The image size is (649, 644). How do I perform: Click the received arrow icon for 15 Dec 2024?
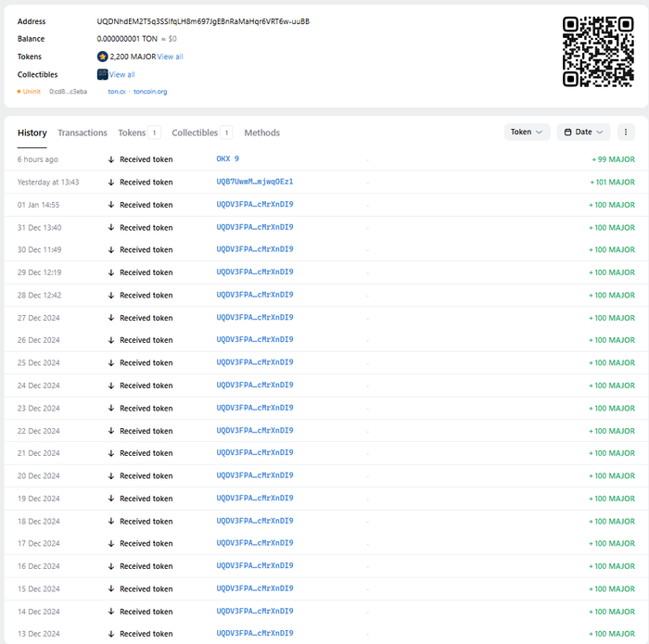(111, 588)
